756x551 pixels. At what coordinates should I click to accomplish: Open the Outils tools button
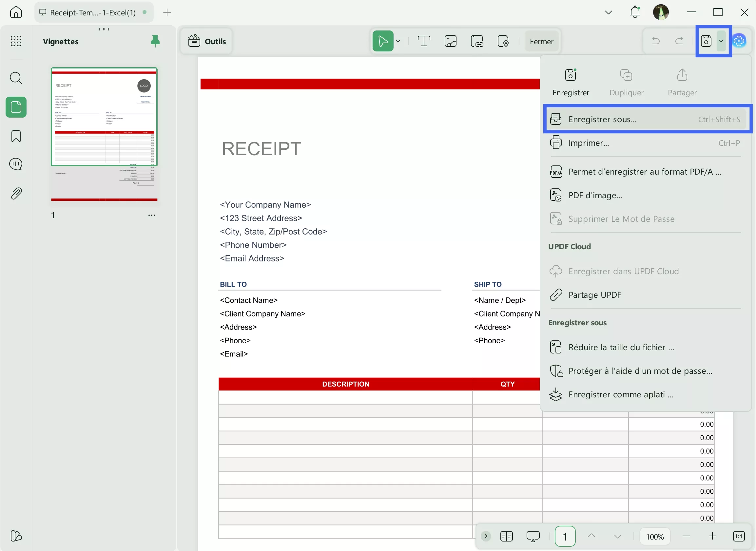click(x=207, y=41)
